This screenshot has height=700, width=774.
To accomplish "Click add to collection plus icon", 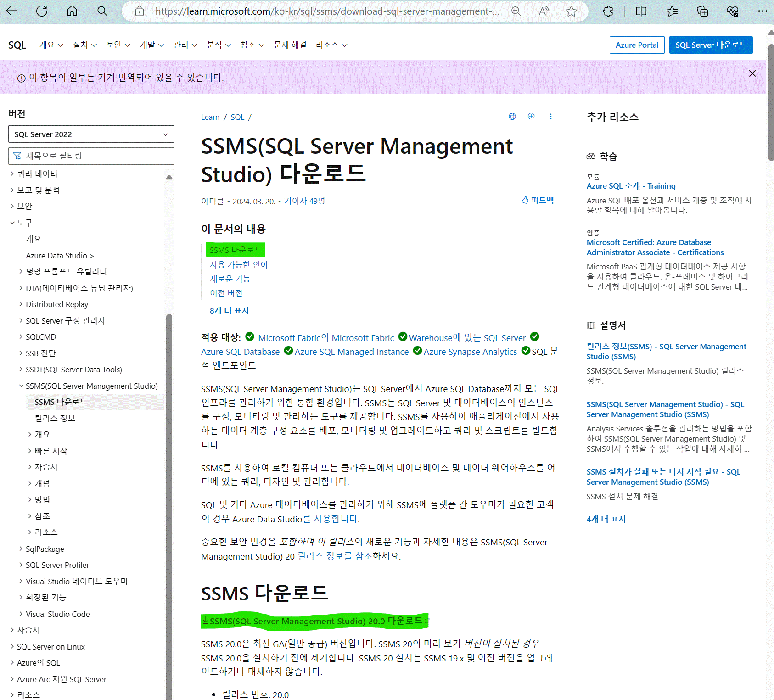I will [531, 117].
